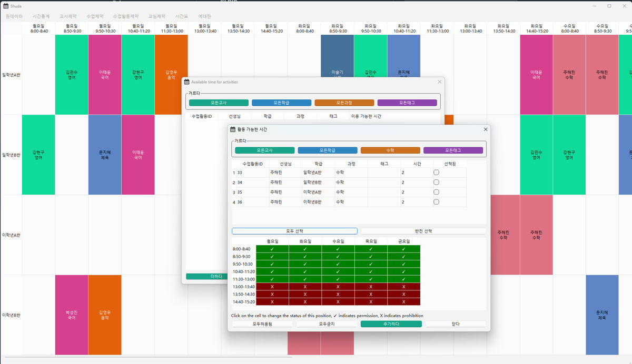Tick the checkbox for activity ID 33
The height and width of the screenshot is (364, 632).
pos(436,173)
